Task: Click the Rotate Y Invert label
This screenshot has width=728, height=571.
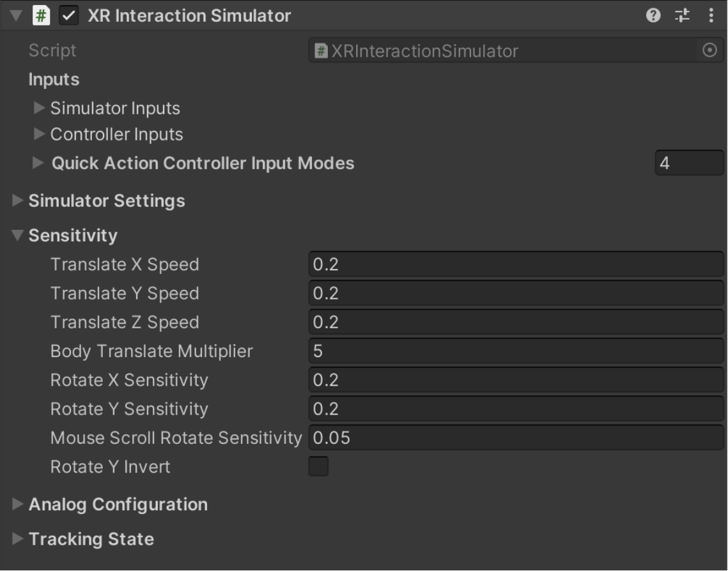Action: click(110, 467)
